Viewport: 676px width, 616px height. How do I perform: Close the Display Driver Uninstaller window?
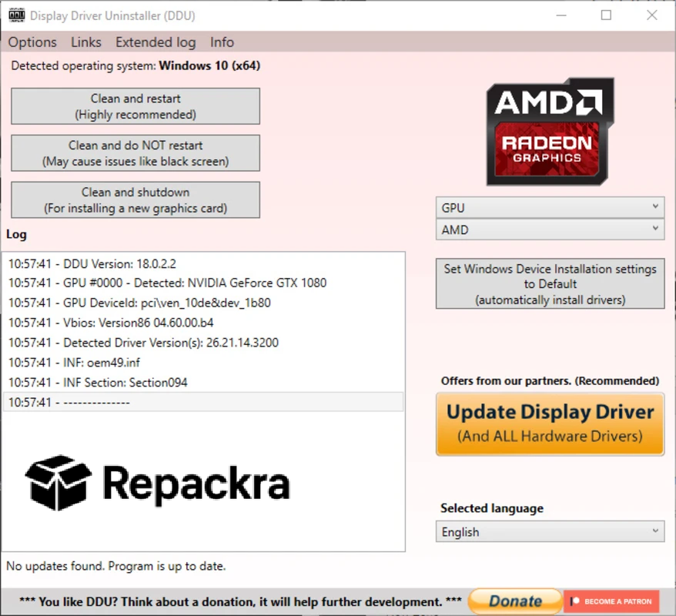click(652, 15)
